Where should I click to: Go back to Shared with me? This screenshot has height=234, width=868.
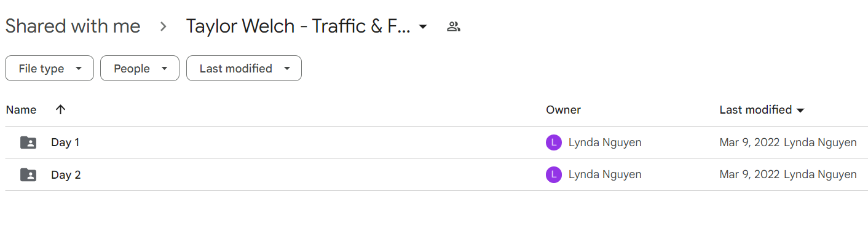coord(73,26)
